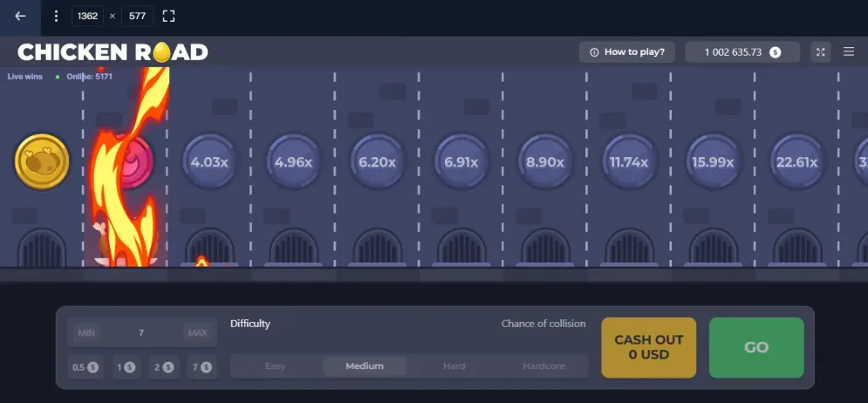Open the three-dot device options menu
The image size is (868, 403).
click(x=56, y=16)
